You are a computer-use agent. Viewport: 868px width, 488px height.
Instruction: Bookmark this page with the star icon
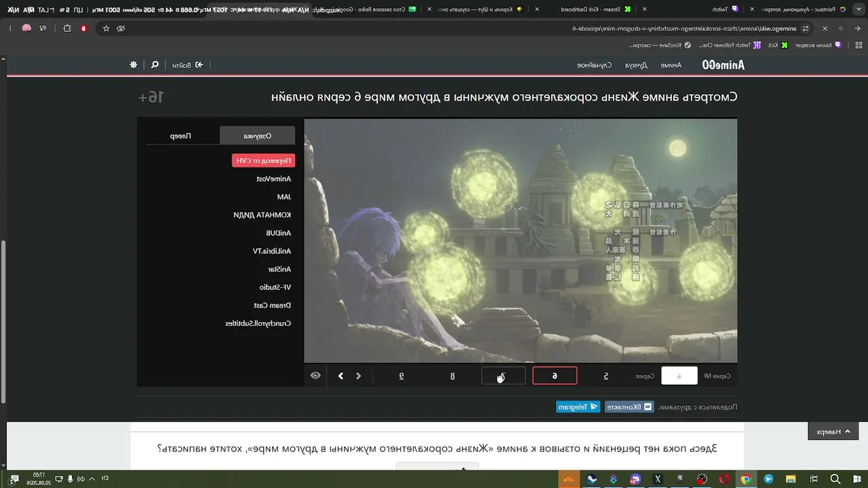pos(106,28)
